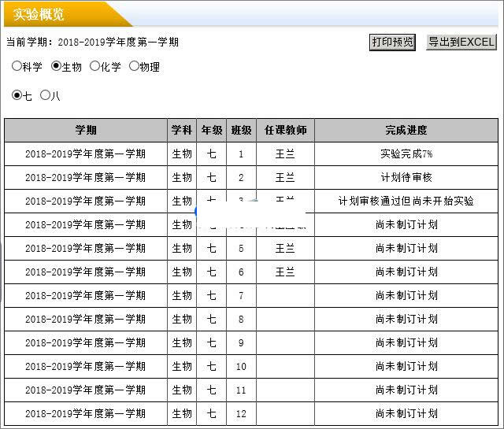Click grade 七 cell in class 9 row
The width and height of the screenshot is (504, 429).
click(212, 343)
